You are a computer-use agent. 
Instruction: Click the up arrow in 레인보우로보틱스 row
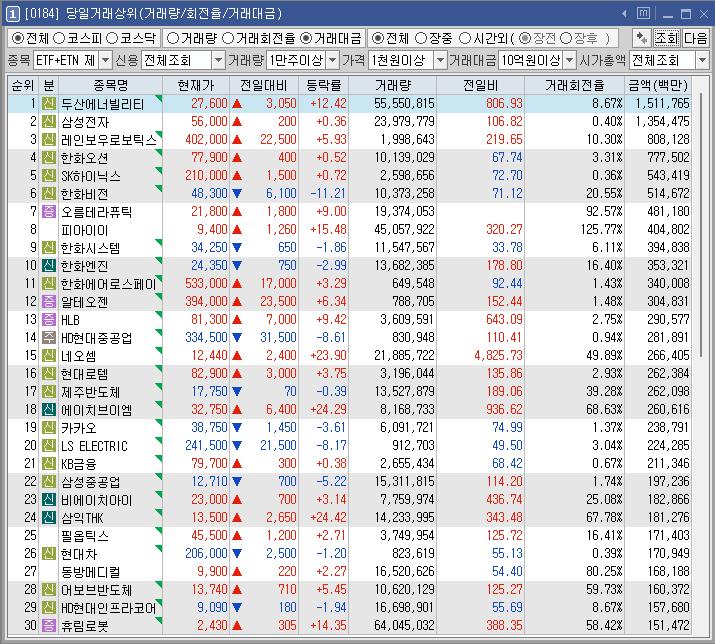pyautogui.click(x=237, y=140)
